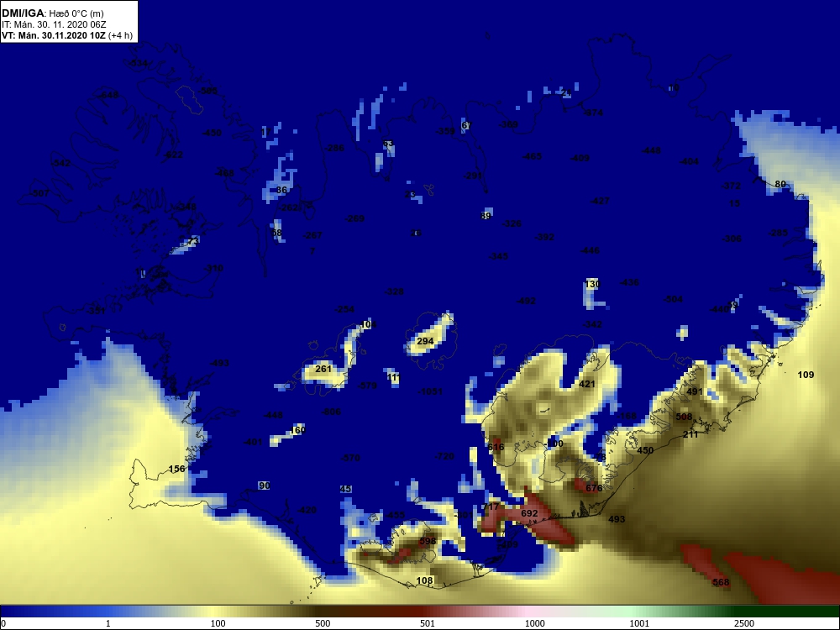This screenshot has width=840, height=630.
Task: Pick the value 616 on the map
Action: (x=496, y=448)
